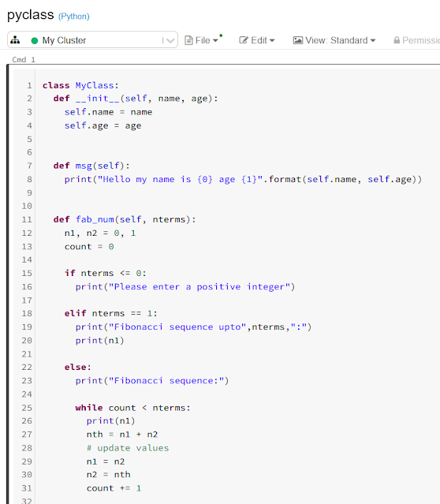Click the 'Fibonacci sequence upto' print line

(193, 327)
